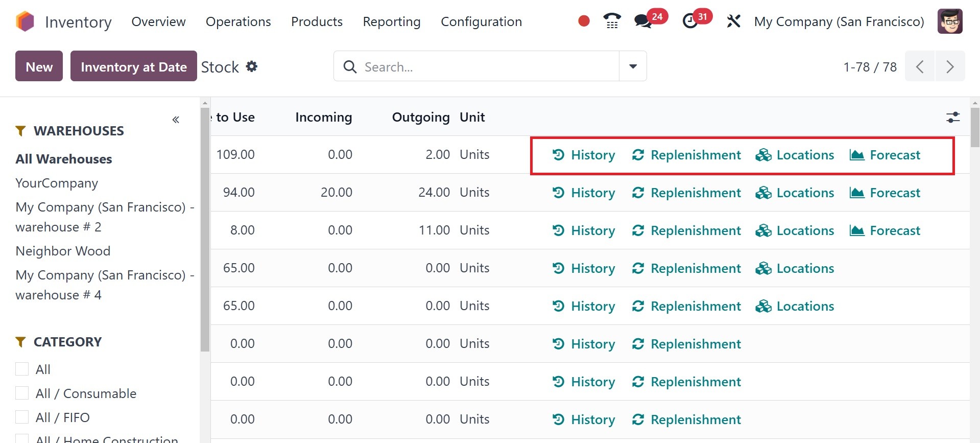Image resolution: width=980 pixels, height=443 pixels.
Task: Enable the 'All / Consumable' checkbox
Action: point(22,393)
